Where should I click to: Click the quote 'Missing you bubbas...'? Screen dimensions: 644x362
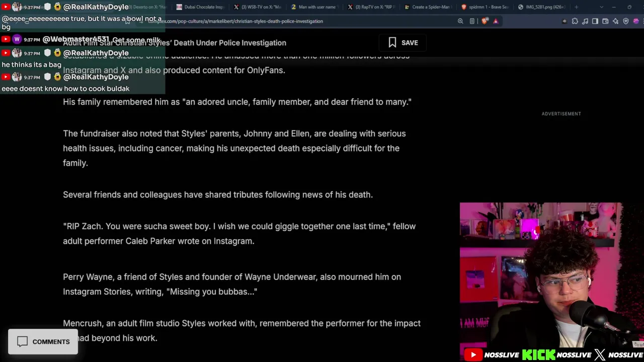click(212, 292)
